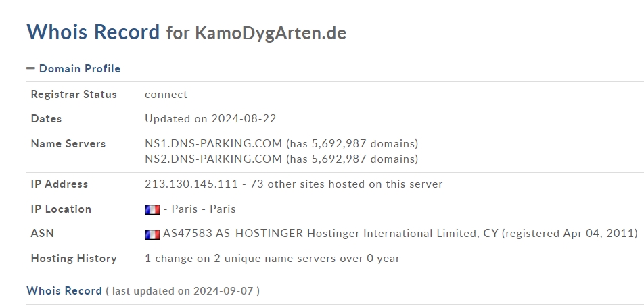Select the NS1.DNS-PARKING.COM name server
The image size is (644, 306).
click(x=213, y=144)
